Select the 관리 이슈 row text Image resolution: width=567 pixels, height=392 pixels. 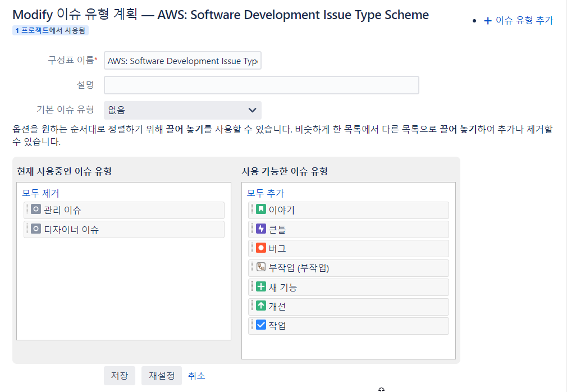(62, 210)
